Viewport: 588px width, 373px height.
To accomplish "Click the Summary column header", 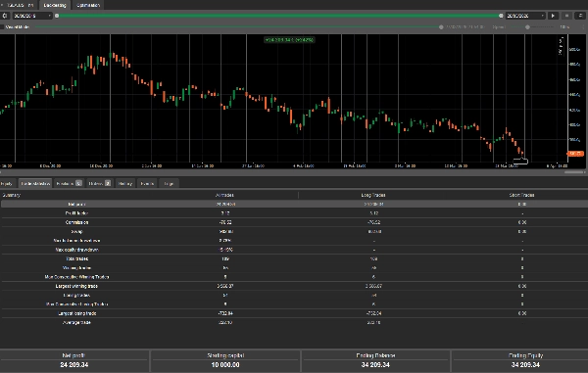I will (11, 195).
